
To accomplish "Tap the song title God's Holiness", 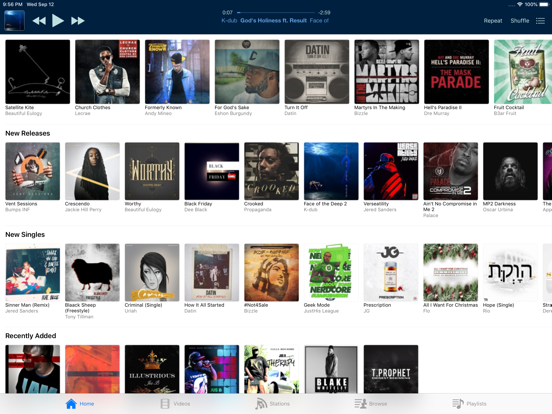I will coord(274,20).
